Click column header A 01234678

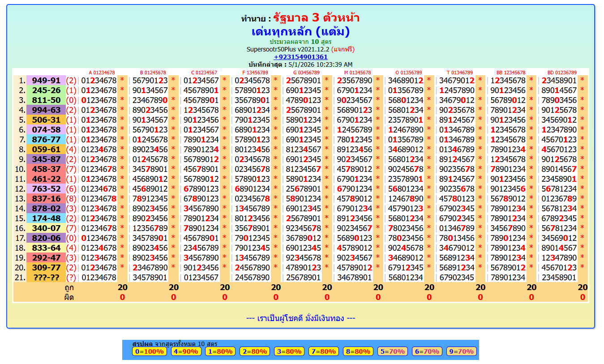pyautogui.click(x=102, y=73)
